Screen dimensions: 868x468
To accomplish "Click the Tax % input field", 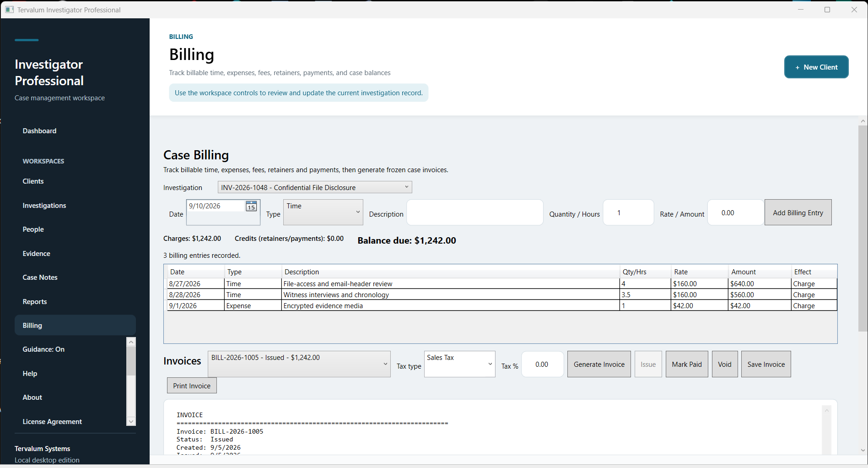I will 542,365.
